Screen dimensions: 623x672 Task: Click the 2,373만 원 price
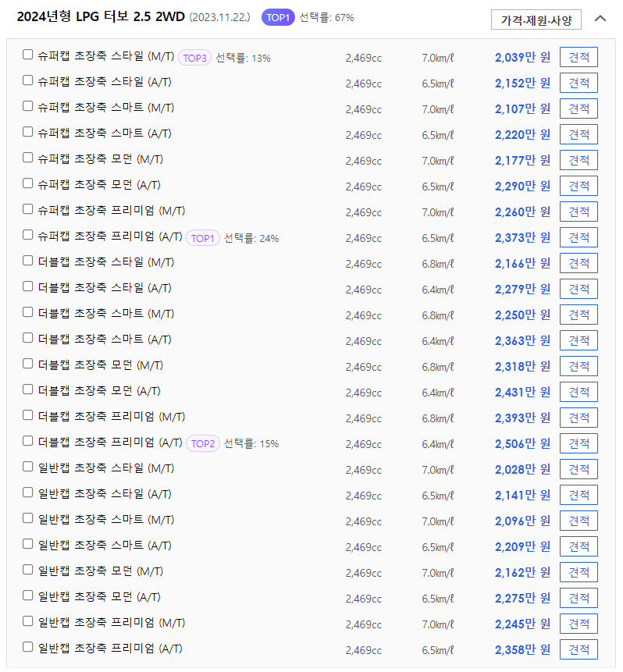(522, 237)
